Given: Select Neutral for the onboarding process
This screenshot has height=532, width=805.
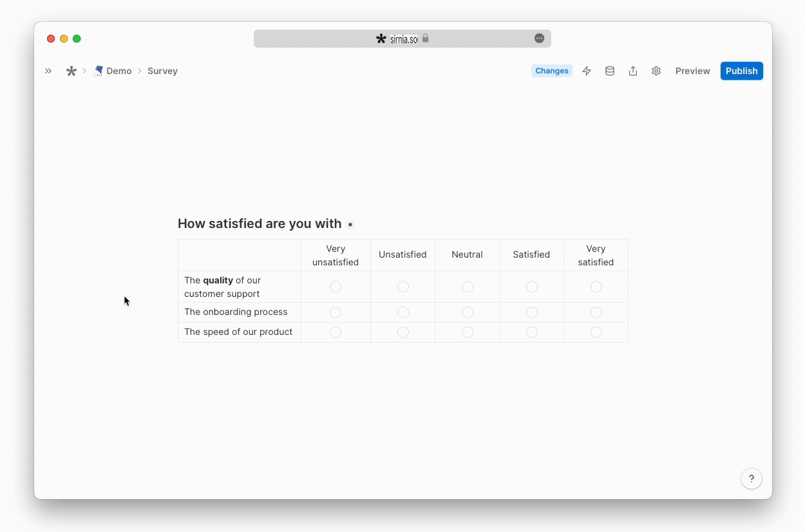Looking at the screenshot, I should pos(468,312).
